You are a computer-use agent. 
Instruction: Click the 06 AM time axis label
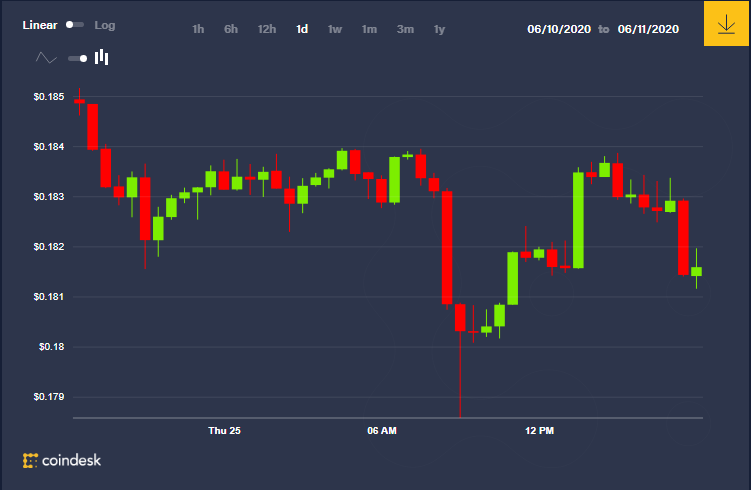(382, 431)
